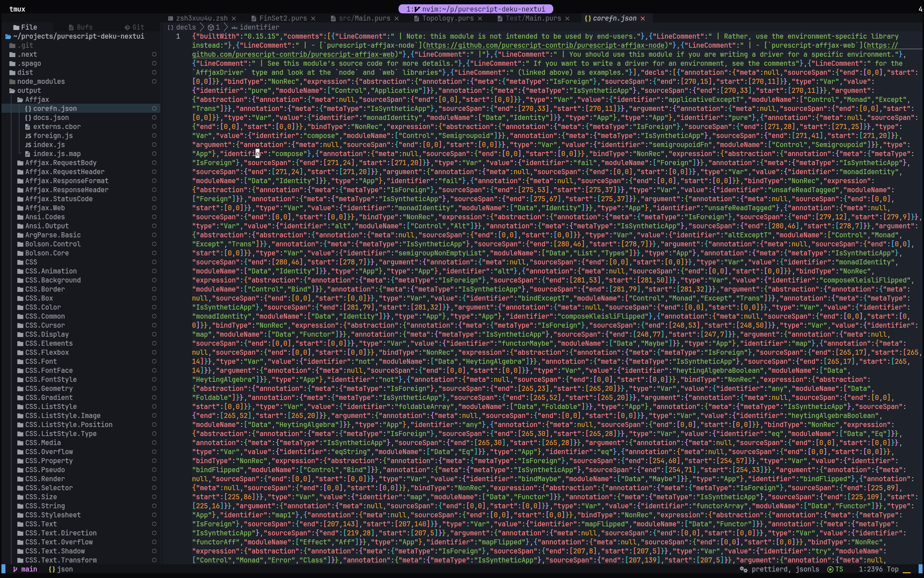Click the TS treesitter indicator

835,569
